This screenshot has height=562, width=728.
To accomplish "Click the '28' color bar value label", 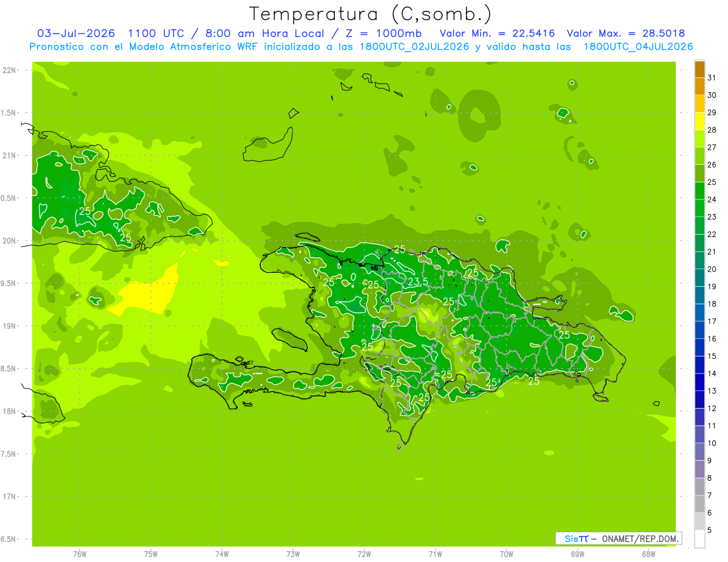I will (x=712, y=130).
